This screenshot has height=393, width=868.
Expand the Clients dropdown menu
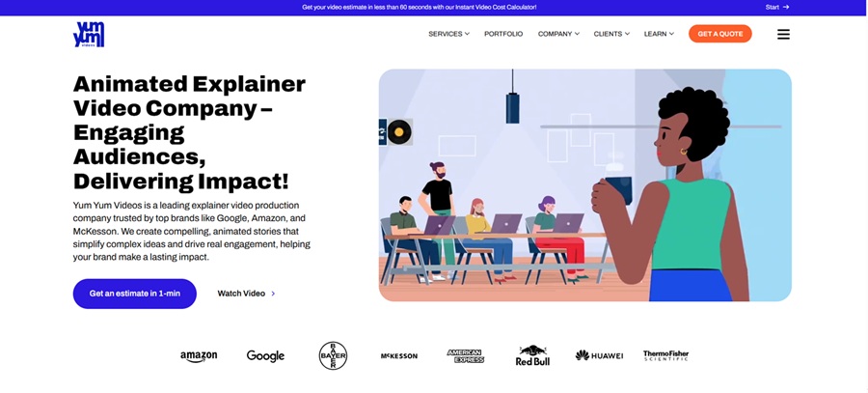pos(611,34)
